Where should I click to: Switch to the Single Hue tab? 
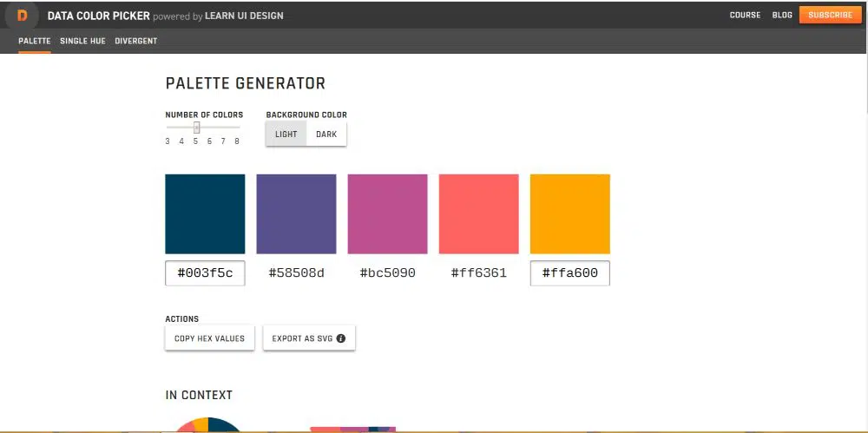(82, 41)
